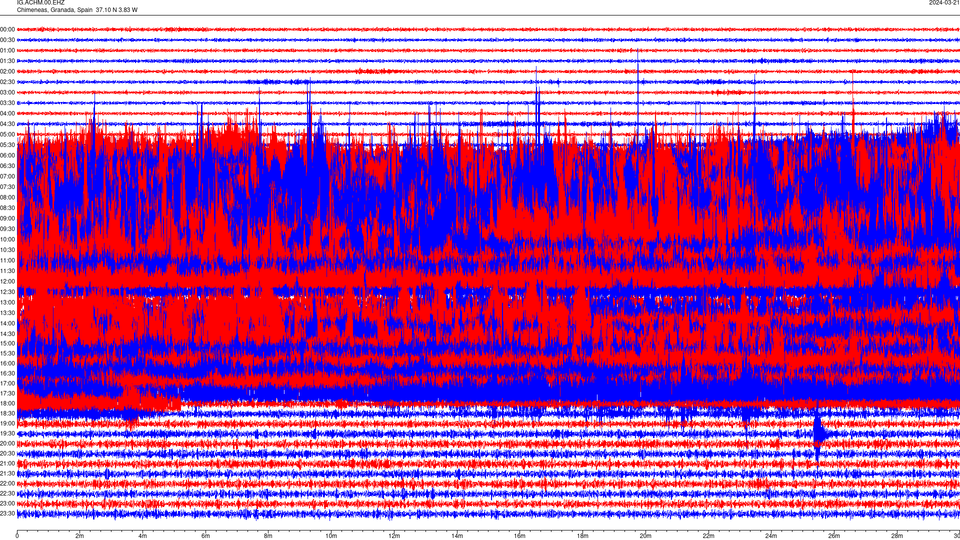960x540 pixels.
Task: Select the 00:30 row label
Action: pos(8,40)
